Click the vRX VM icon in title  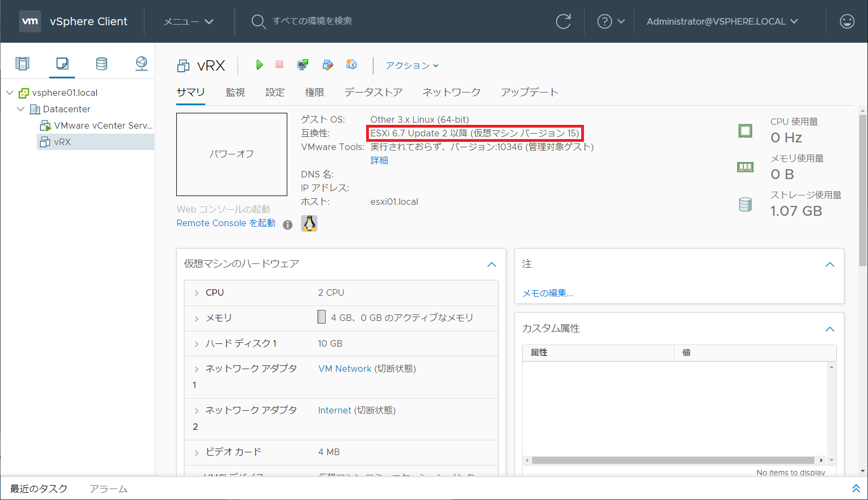click(x=183, y=66)
